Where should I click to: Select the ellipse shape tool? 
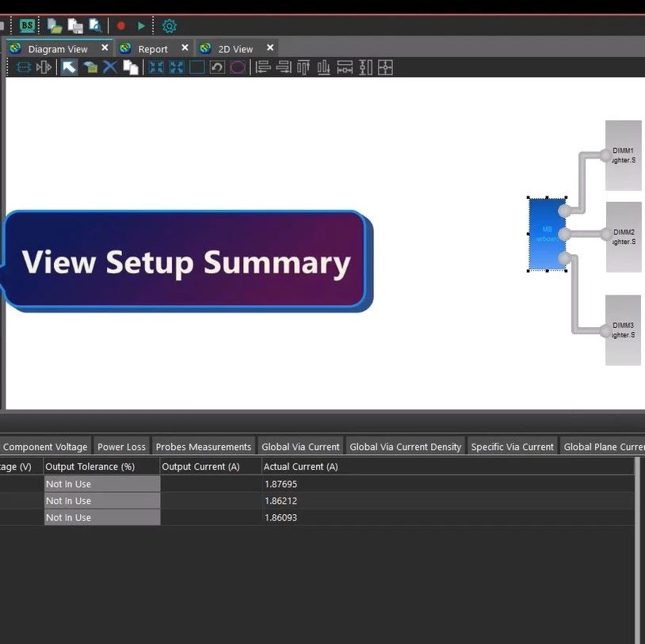[238, 67]
